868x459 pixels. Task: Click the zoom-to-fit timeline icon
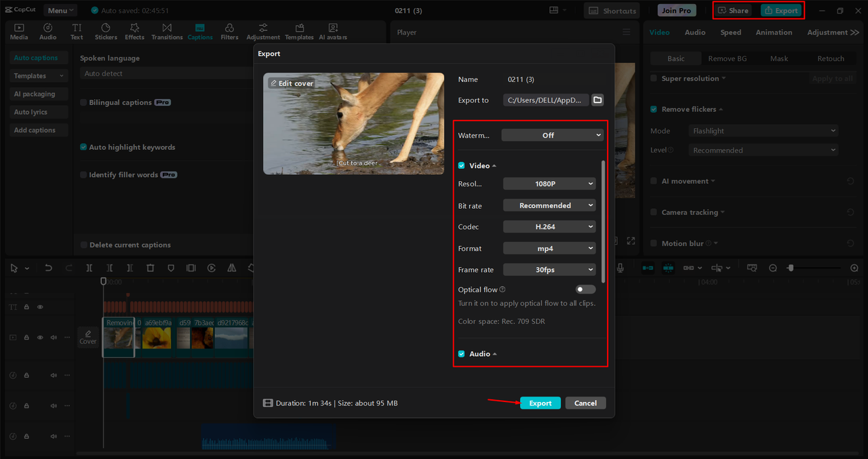pyautogui.click(x=751, y=268)
